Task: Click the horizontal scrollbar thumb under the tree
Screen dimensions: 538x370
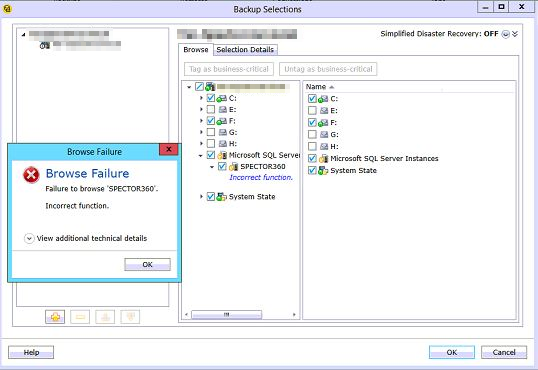Action: 226,314
